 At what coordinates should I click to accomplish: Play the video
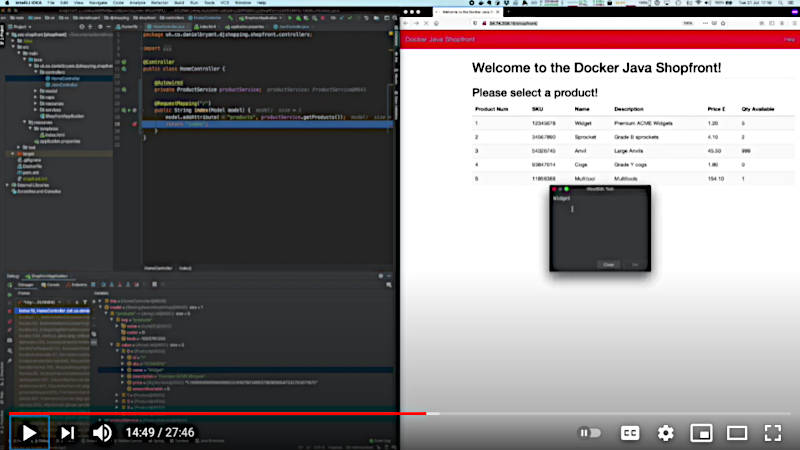pos(29,433)
